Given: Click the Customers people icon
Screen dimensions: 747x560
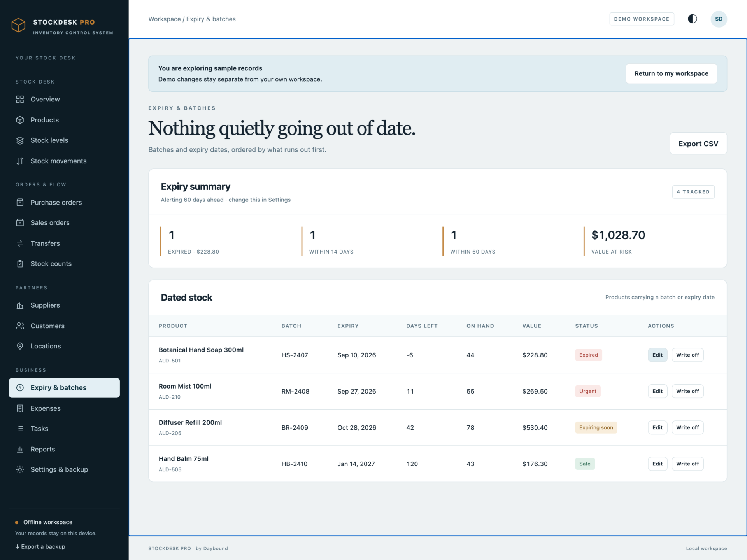Looking at the screenshot, I should tap(20, 326).
